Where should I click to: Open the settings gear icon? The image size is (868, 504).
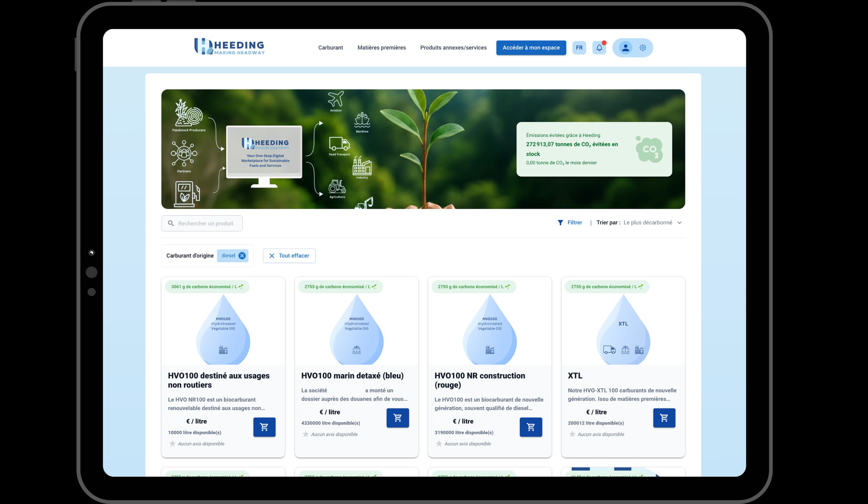[643, 48]
